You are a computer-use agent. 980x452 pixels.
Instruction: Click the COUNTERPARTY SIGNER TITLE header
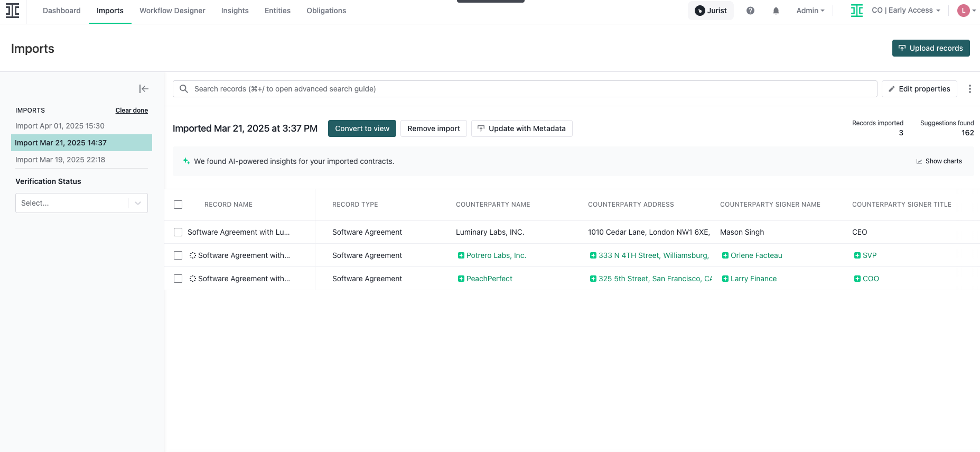click(x=902, y=205)
